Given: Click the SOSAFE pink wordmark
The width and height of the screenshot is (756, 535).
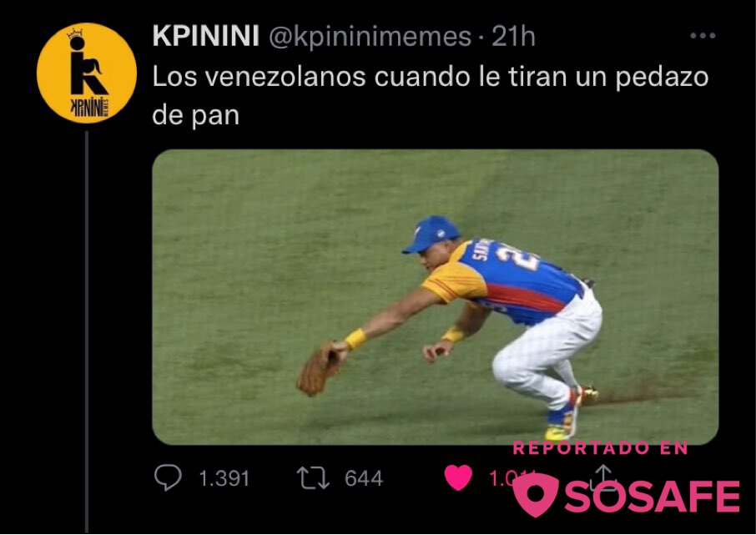Looking at the screenshot, I should (652, 497).
